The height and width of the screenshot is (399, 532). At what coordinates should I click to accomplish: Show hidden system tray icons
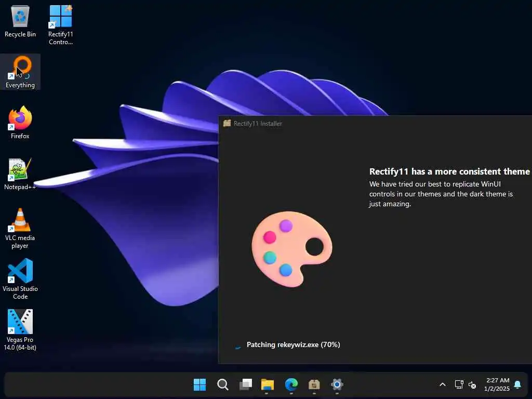tap(443, 384)
